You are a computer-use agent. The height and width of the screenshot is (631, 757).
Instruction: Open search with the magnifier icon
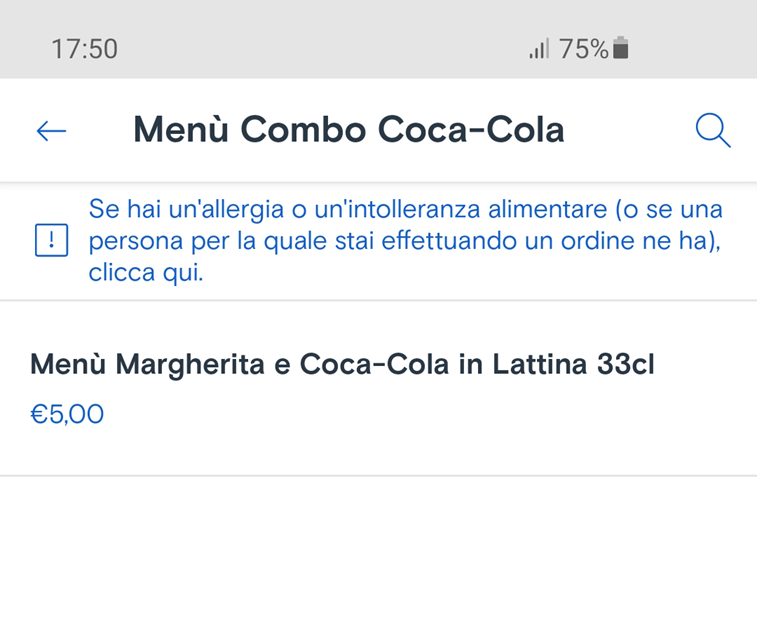(712, 130)
